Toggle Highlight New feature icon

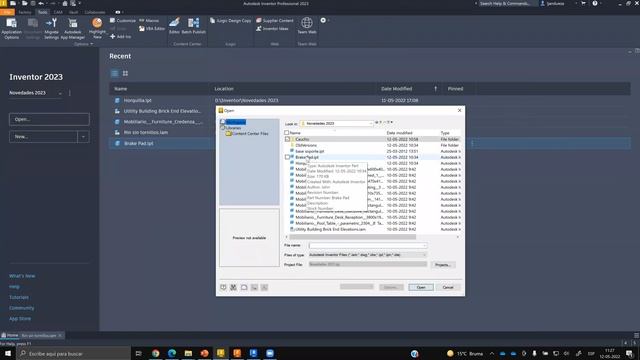pyautogui.click(x=97, y=23)
